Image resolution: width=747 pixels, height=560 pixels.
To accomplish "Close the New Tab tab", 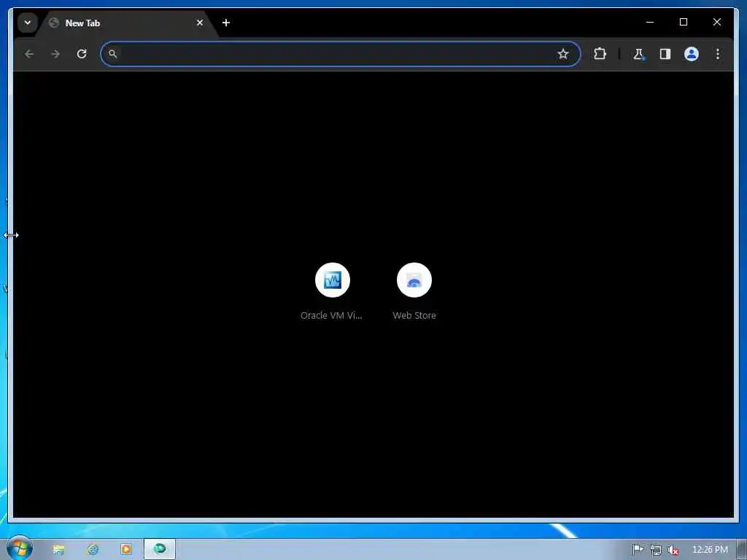I will point(200,23).
